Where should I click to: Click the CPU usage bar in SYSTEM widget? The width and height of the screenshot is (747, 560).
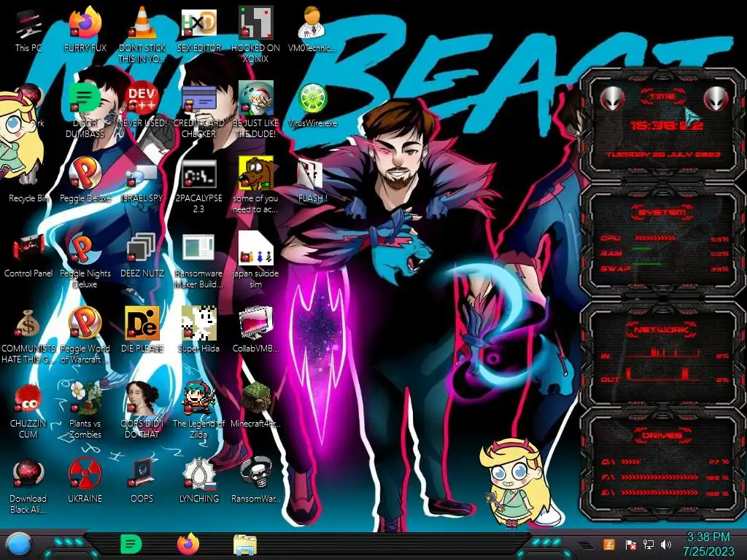click(654, 238)
